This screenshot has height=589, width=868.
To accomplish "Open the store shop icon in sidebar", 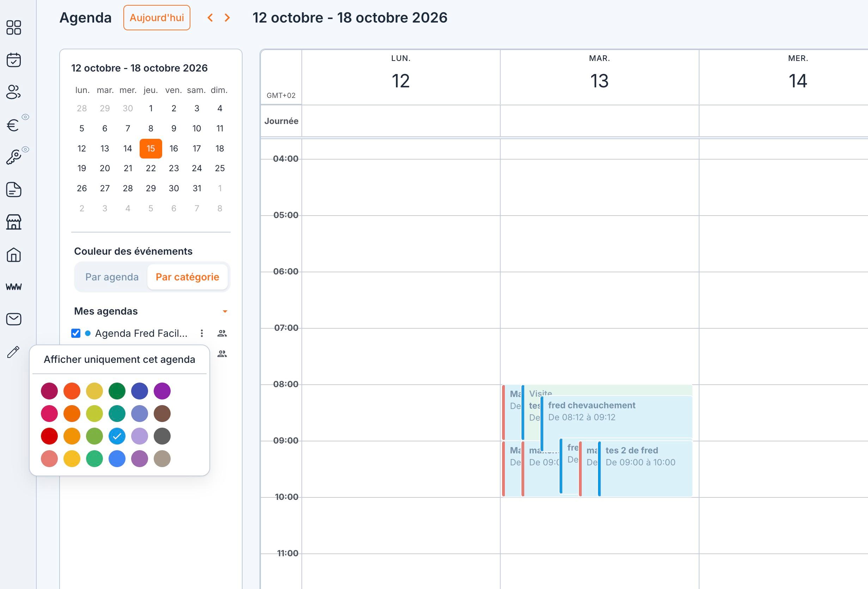I will point(14,222).
